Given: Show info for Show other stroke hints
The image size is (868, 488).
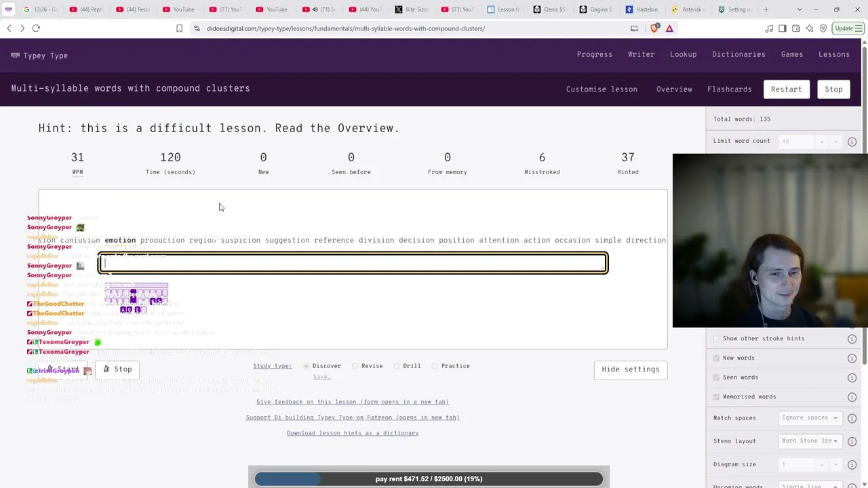Looking at the screenshot, I should pyautogui.click(x=852, y=339).
